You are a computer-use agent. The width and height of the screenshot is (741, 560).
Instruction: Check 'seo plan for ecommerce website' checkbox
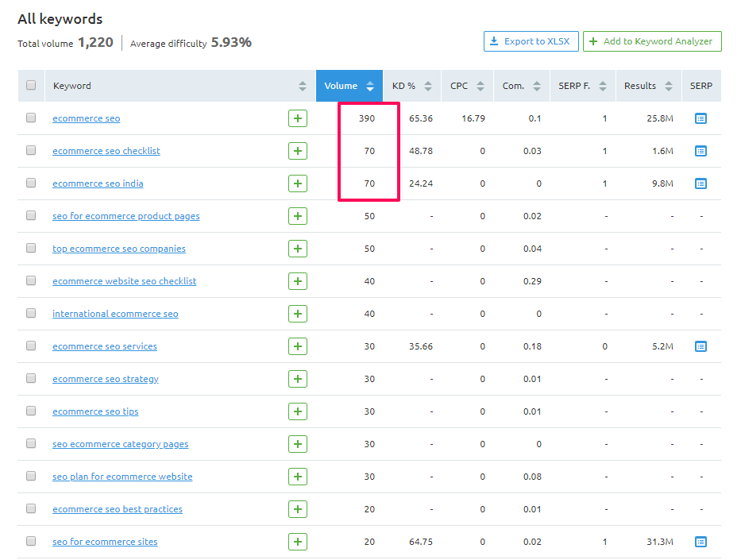(x=31, y=477)
